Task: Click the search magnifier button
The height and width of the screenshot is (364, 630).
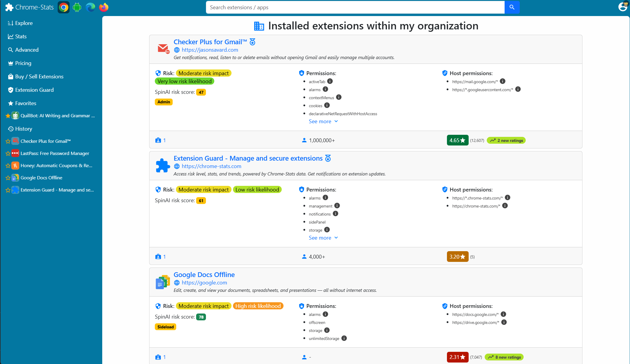Action: pyautogui.click(x=512, y=7)
